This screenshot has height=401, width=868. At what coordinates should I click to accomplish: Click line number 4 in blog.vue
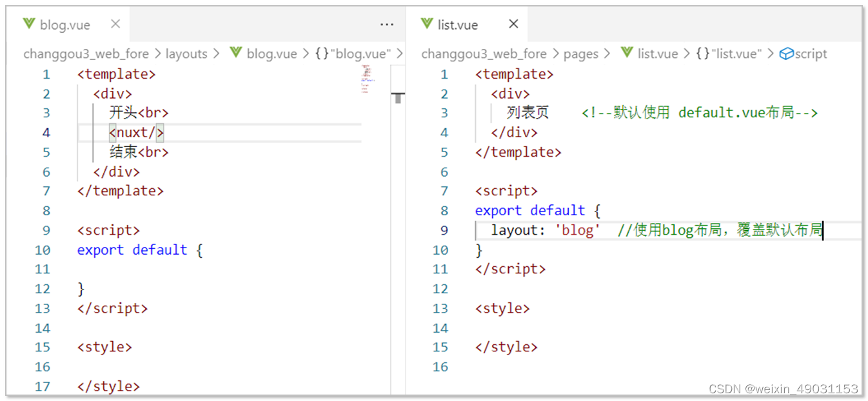tap(46, 133)
